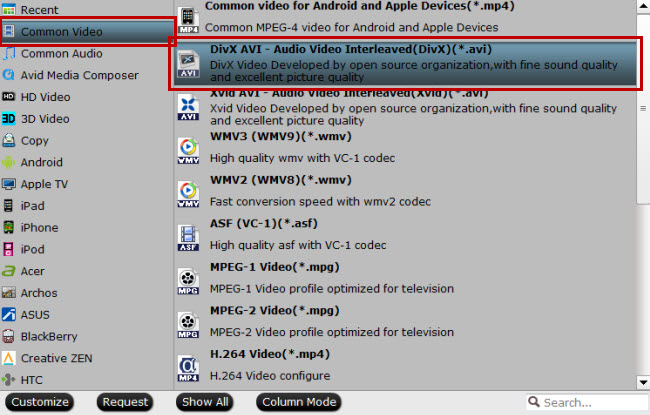This screenshot has height=415, width=650.
Task: Select the Copy category label
Action: (35, 141)
